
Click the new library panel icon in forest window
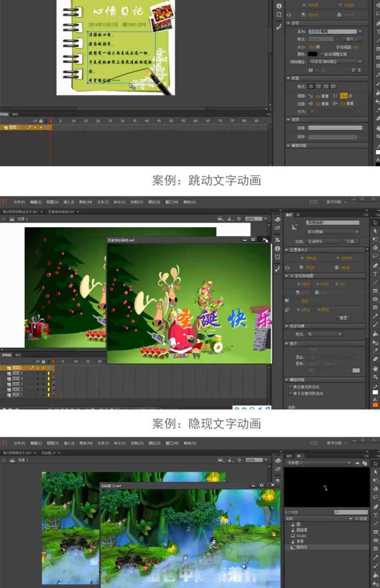pyautogui.click(x=365, y=463)
